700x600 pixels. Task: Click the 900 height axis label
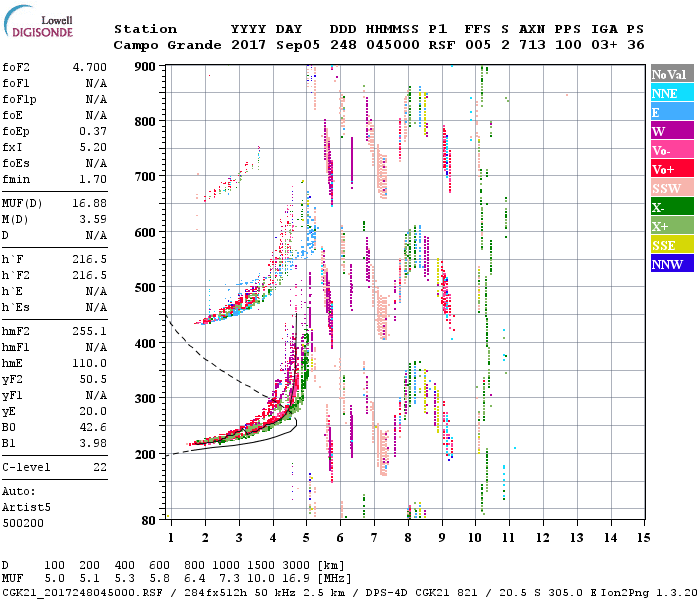145,67
